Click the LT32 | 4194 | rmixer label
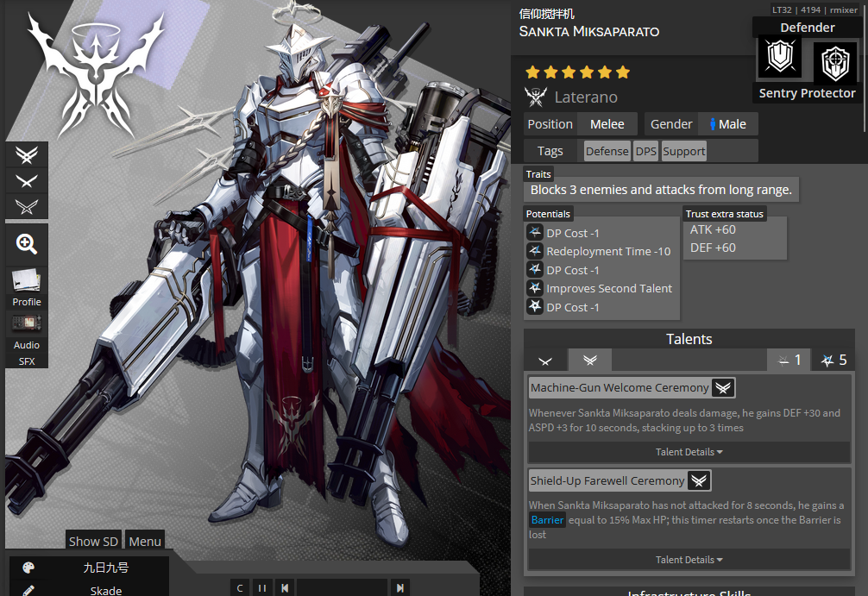Image resolution: width=868 pixels, height=596 pixels. [x=815, y=9]
